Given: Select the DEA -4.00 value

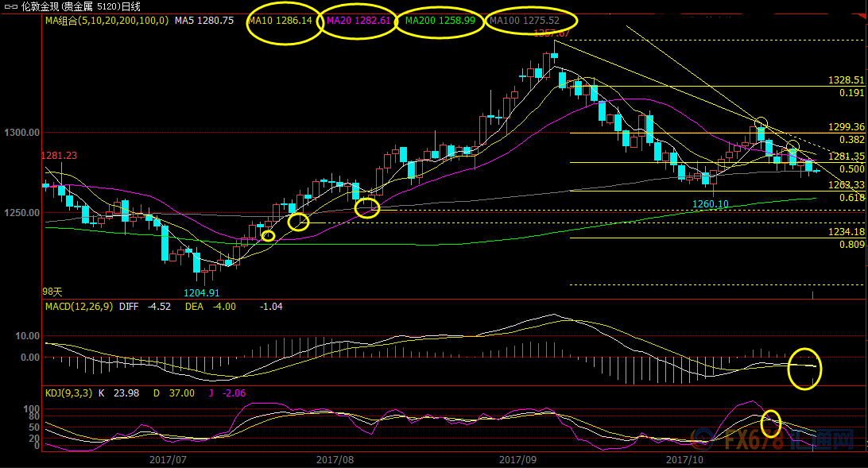Looking at the screenshot, I should pos(211,307).
